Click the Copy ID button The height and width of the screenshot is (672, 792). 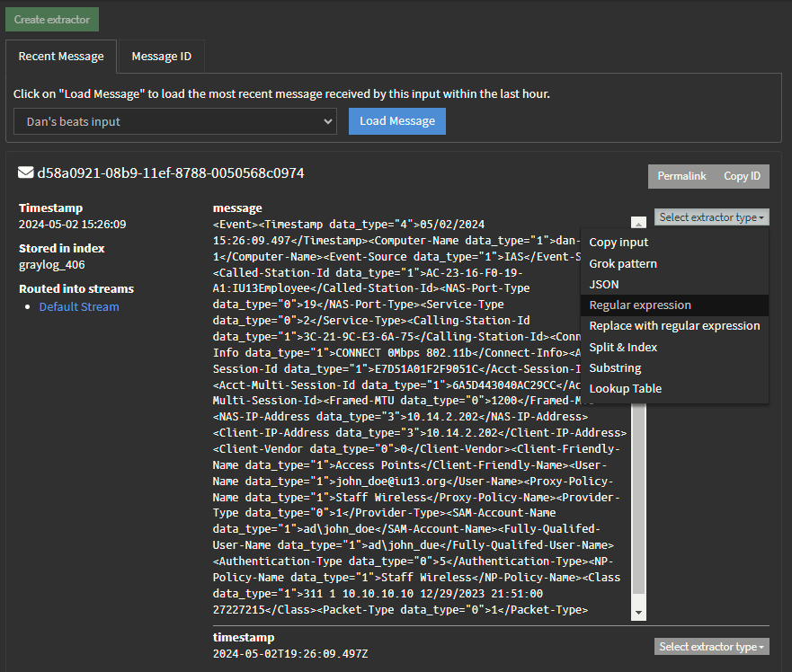pyautogui.click(x=743, y=176)
